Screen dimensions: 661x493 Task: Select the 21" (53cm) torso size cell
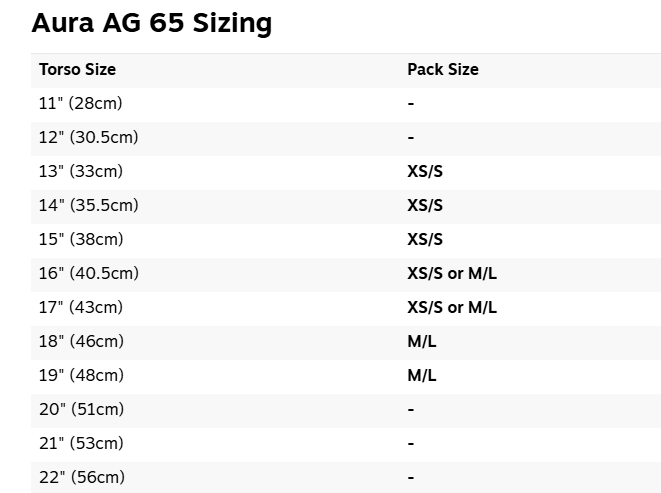(81, 443)
